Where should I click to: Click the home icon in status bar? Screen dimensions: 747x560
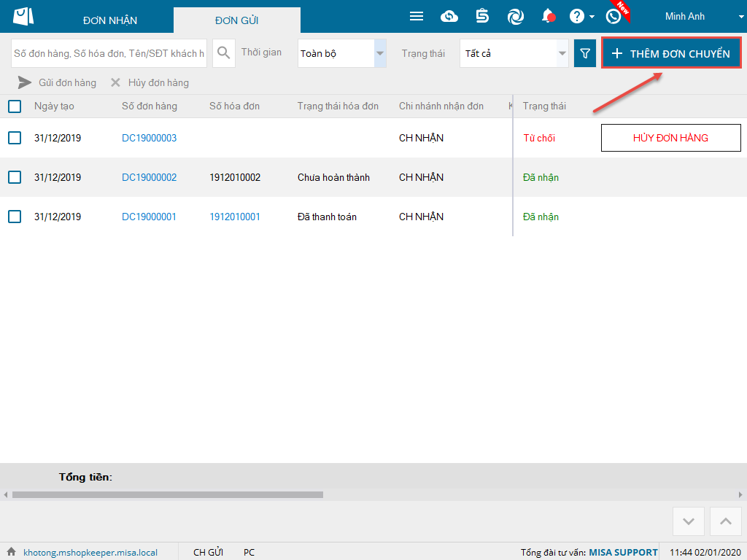11,552
